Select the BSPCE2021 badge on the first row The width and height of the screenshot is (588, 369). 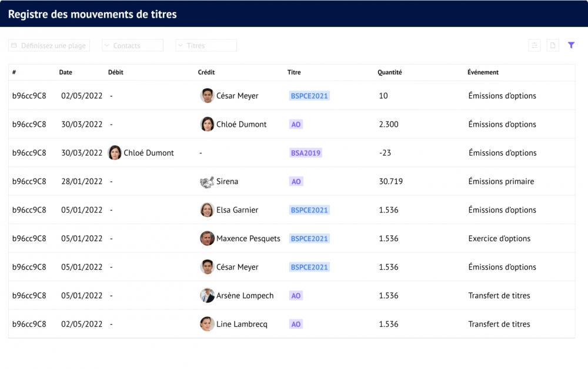[309, 95]
